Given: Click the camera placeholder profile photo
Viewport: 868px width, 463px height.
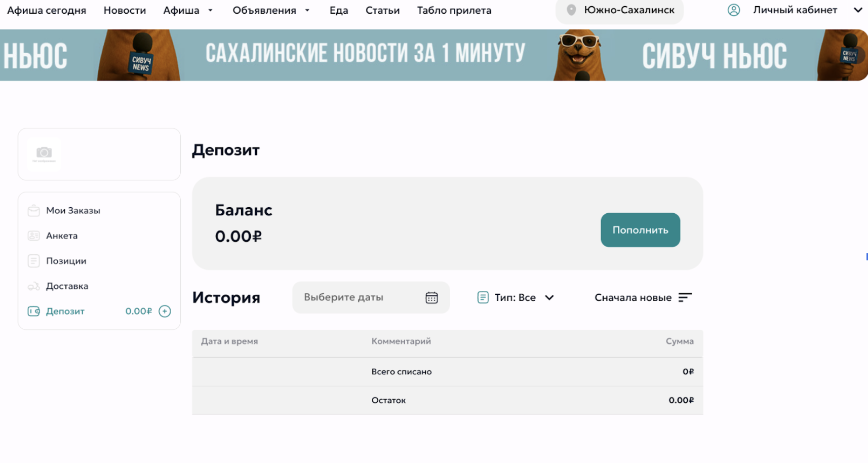Looking at the screenshot, I should [x=44, y=153].
